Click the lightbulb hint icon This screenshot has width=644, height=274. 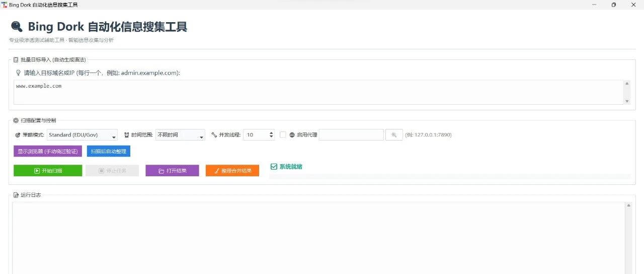pyautogui.click(x=19, y=73)
